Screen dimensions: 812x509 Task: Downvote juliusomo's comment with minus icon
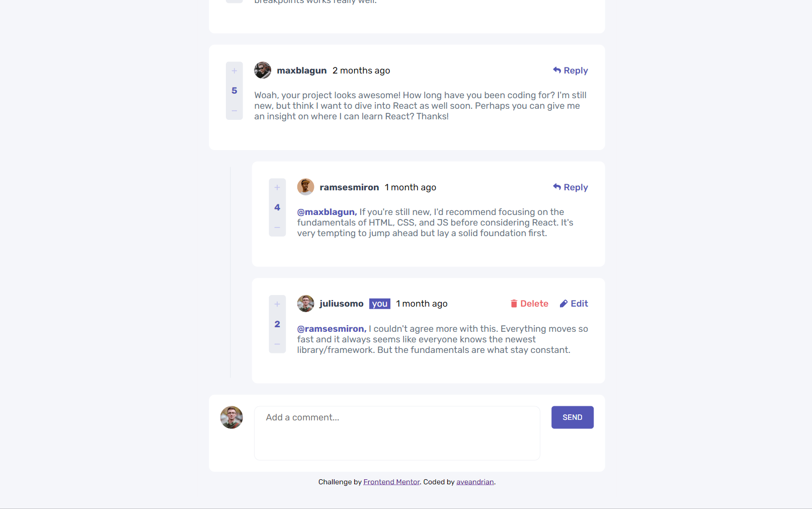pyautogui.click(x=277, y=344)
